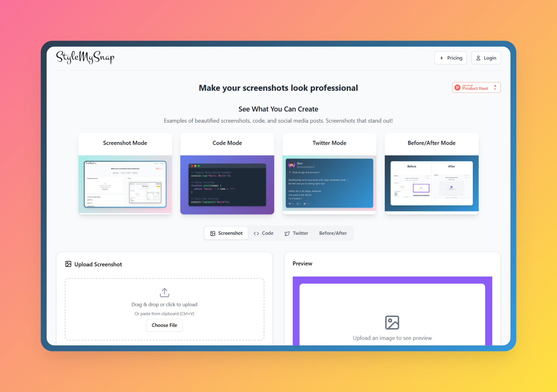Open the Twitter Mode example thumbnail
The height and width of the screenshot is (392, 557).
(x=329, y=183)
